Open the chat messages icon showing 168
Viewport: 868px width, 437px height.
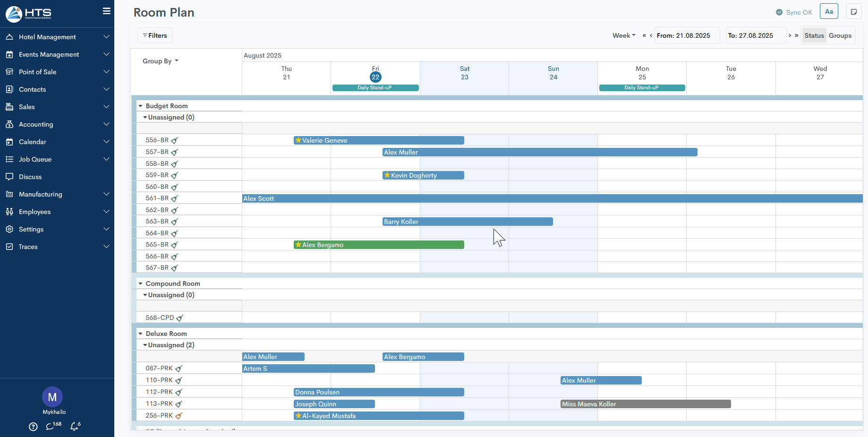[51, 426]
